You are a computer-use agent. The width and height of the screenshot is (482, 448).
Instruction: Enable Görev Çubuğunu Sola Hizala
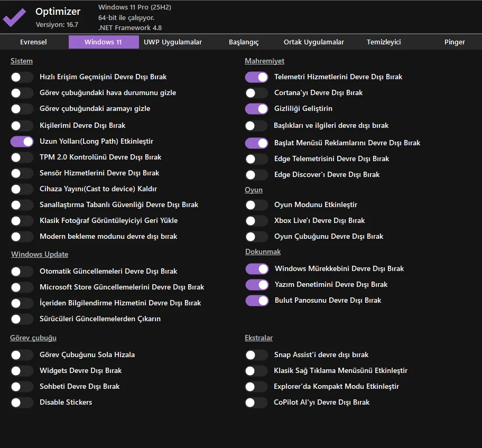click(x=22, y=355)
